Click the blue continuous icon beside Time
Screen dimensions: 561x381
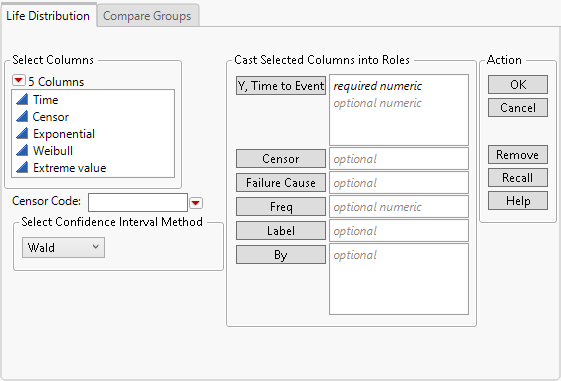pos(22,99)
